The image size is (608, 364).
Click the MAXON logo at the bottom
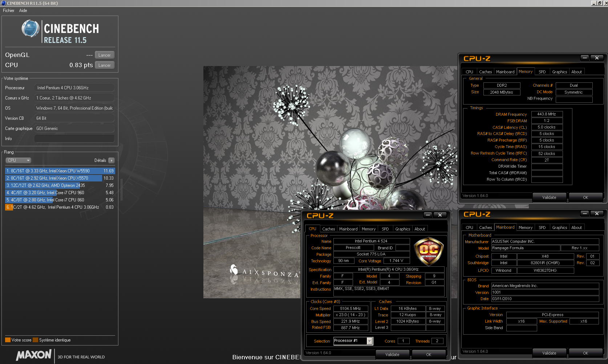pos(34,355)
